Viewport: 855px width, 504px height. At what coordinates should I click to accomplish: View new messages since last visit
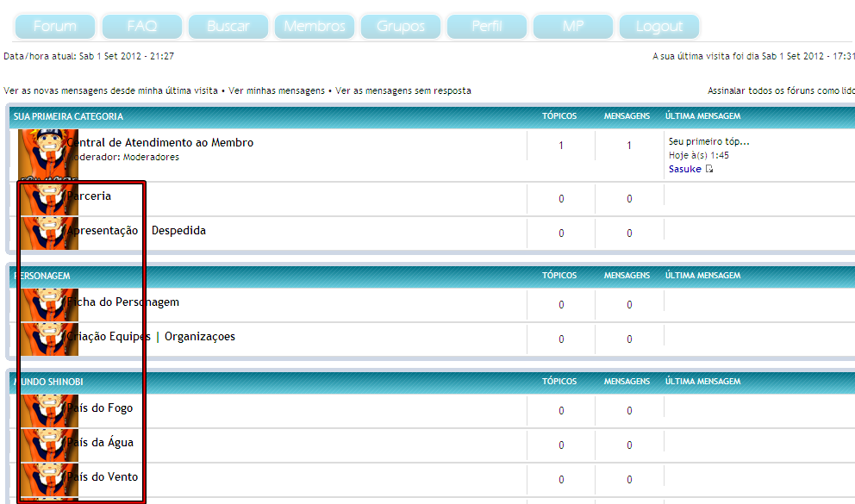pyautogui.click(x=110, y=90)
